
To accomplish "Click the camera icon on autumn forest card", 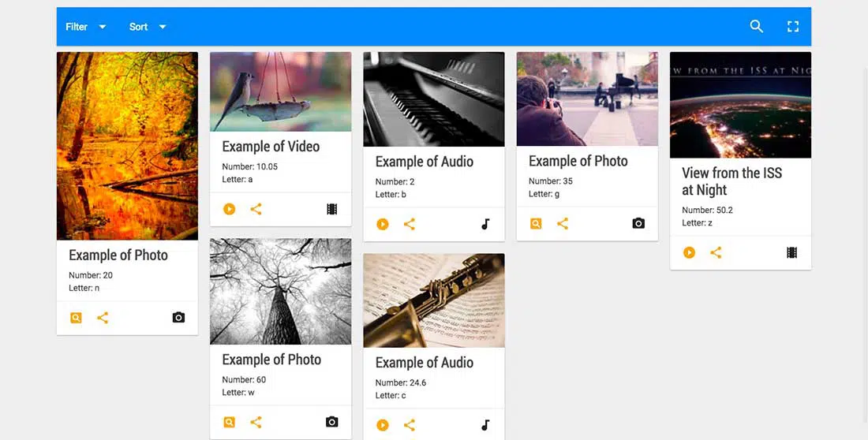I will (178, 318).
